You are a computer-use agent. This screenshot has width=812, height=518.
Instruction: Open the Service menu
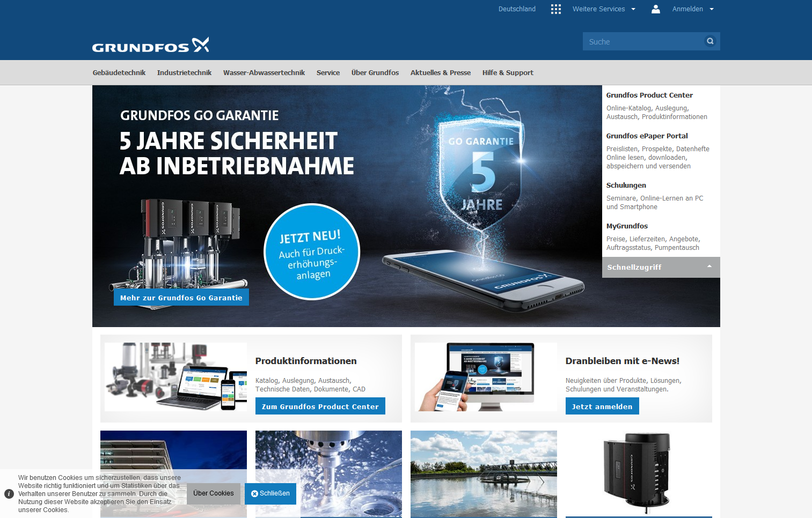point(328,73)
